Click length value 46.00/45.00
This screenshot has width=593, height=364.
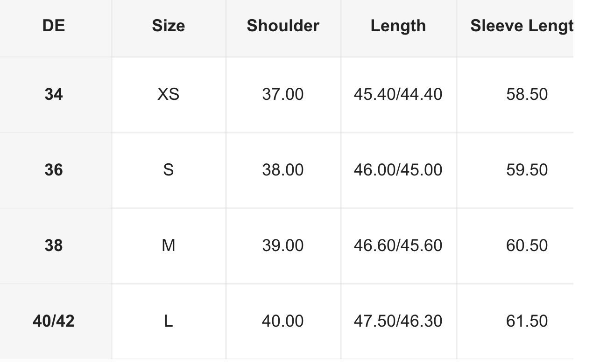click(x=398, y=170)
